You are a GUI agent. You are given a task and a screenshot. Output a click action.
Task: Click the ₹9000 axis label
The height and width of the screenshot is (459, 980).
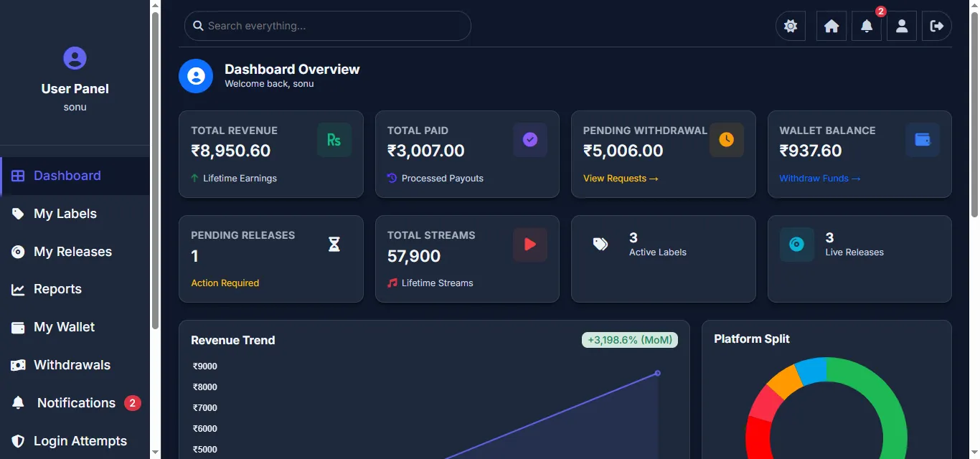point(205,366)
